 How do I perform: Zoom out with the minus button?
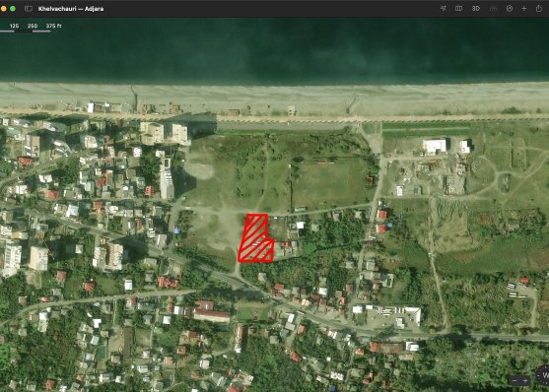[514, 380]
